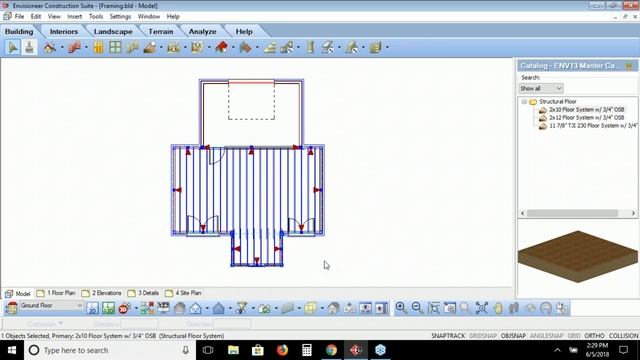Image resolution: width=640 pixels, height=360 pixels.
Task: Choose the house wizard tool icon
Action: pyautogui.click(x=50, y=48)
